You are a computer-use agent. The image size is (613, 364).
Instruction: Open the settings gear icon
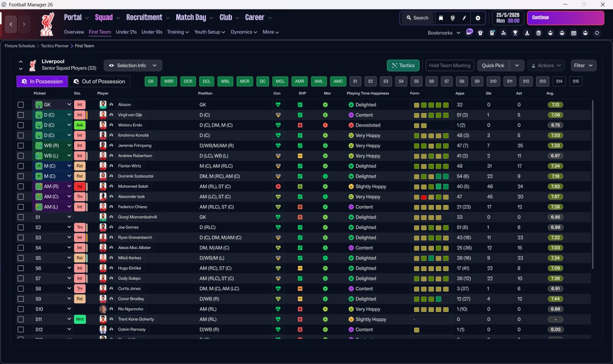coord(477,18)
